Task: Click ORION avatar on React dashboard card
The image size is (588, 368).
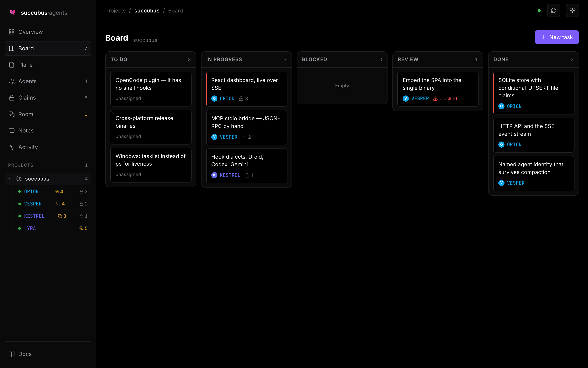Action: click(214, 99)
